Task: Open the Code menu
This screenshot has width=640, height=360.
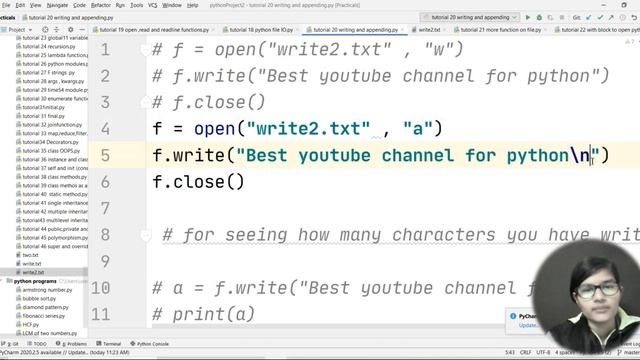Action: pos(79,5)
